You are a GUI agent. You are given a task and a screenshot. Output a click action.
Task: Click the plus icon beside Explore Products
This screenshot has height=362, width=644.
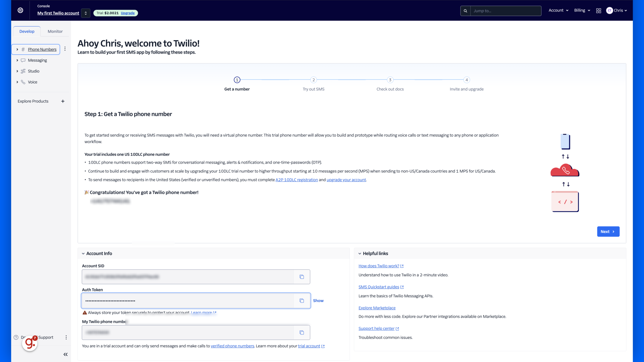(63, 101)
